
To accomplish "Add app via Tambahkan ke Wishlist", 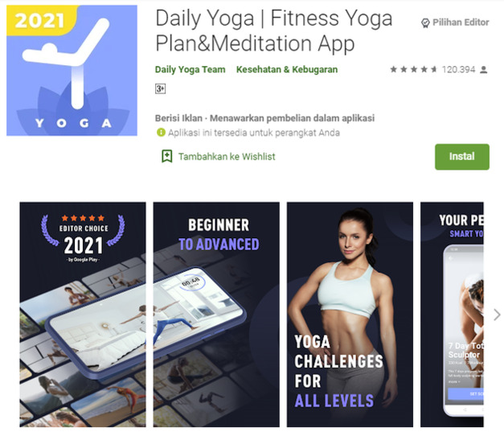I will (227, 157).
